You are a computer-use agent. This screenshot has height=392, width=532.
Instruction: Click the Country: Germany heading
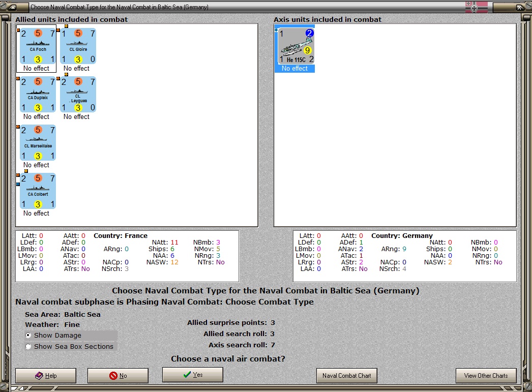pyautogui.click(x=402, y=236)
